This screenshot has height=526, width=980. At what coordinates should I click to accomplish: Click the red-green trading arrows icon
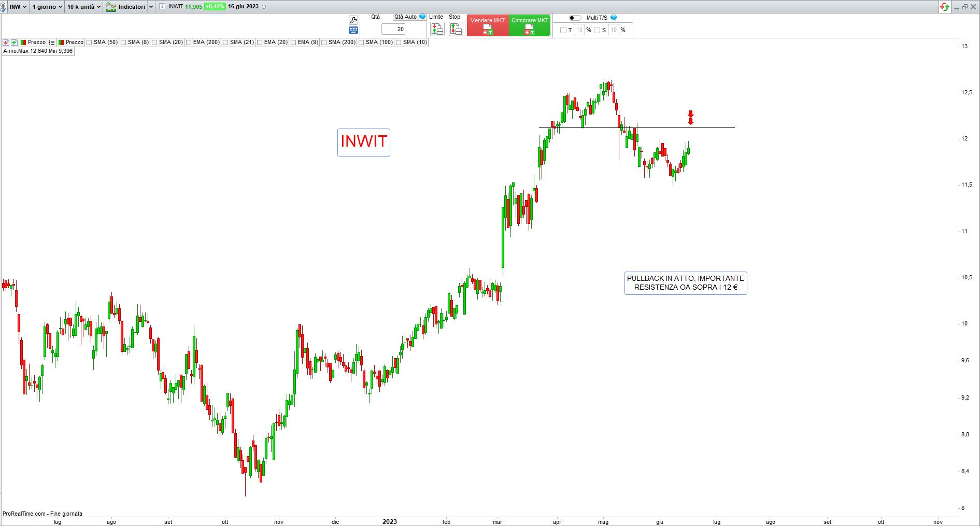pos(945,7)
